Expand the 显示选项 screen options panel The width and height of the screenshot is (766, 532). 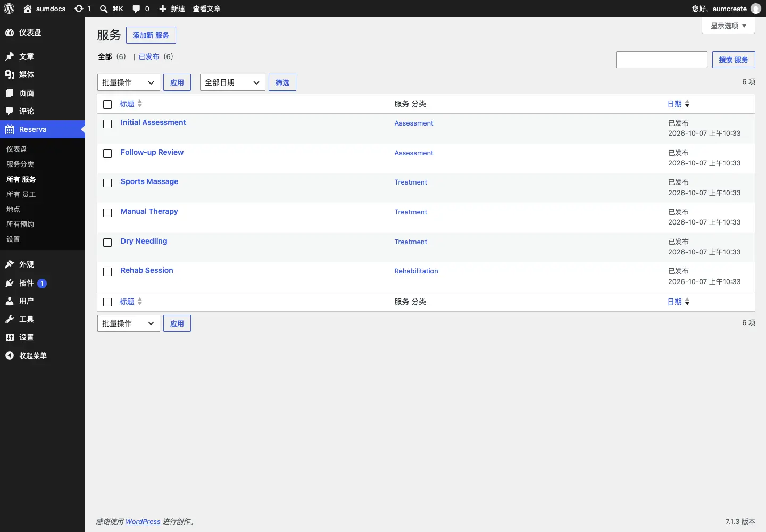(x=728, y=26)
